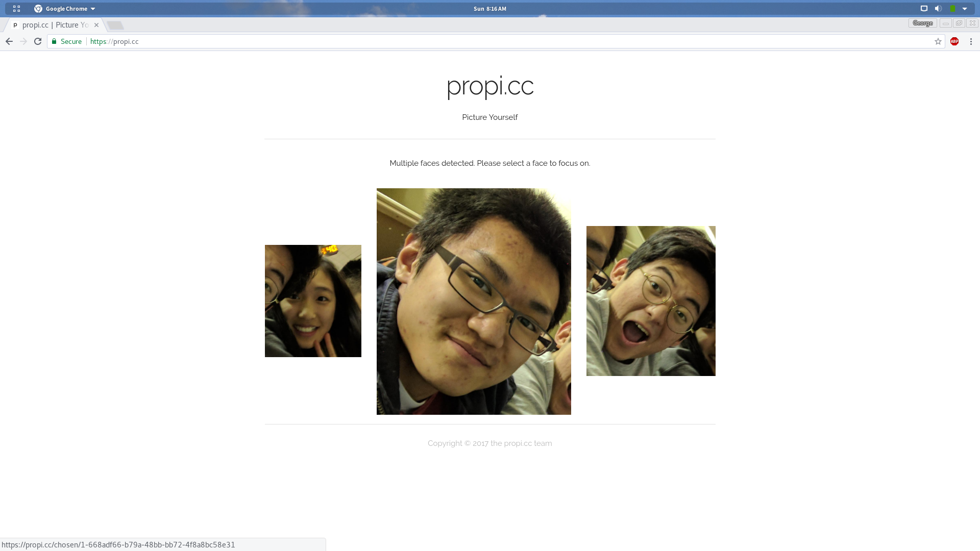The image size is (980, 551).
Task: Click the volume speaker icon
Action: click(938, 9)
